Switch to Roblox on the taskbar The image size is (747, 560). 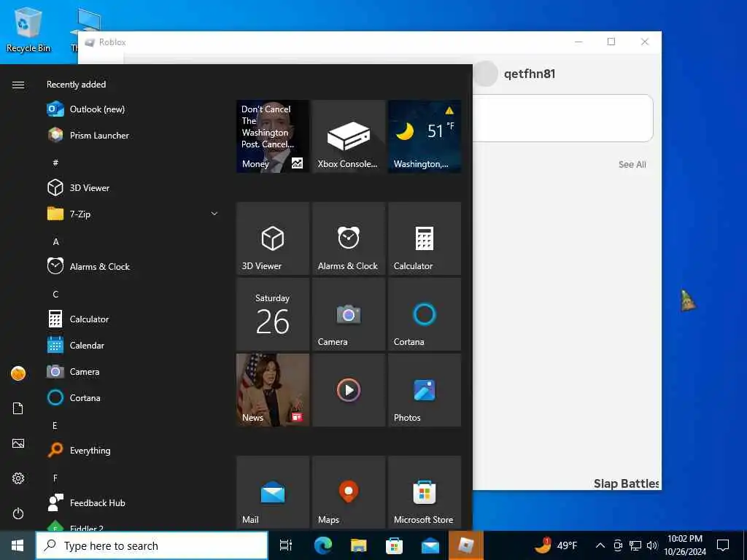tap(466, 545)
